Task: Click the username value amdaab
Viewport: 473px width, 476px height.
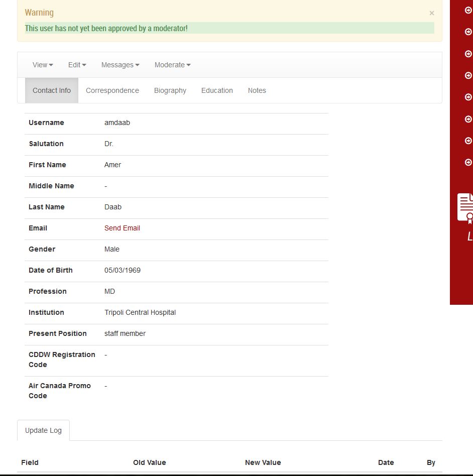Action: tap(117, 123)
